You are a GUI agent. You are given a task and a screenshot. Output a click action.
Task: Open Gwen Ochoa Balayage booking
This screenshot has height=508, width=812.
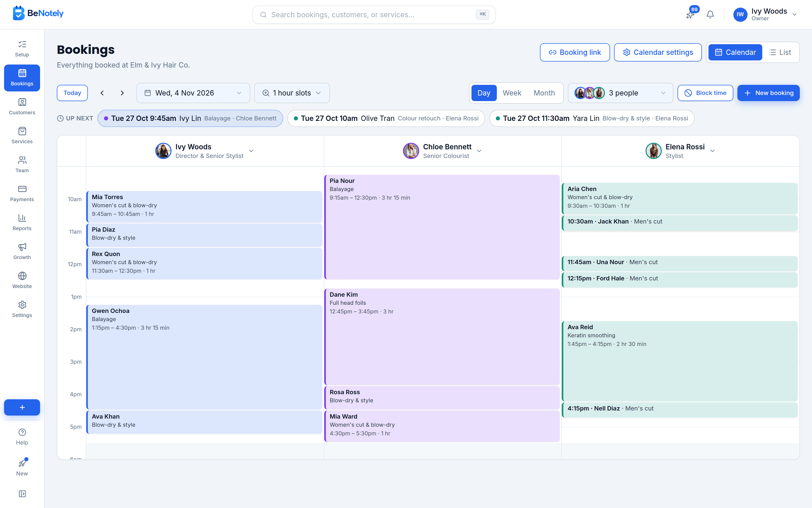[x=204, y=357]
